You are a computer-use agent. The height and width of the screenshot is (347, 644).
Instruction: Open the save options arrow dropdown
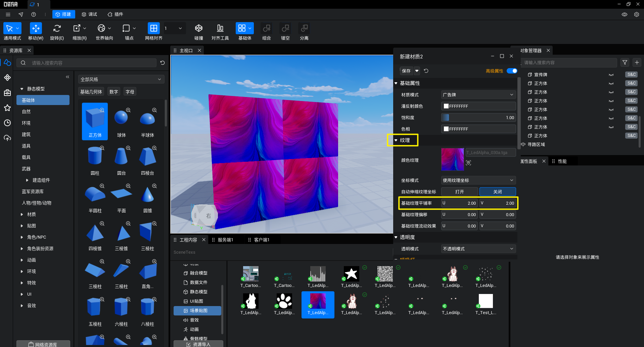[x=417, y=71]
